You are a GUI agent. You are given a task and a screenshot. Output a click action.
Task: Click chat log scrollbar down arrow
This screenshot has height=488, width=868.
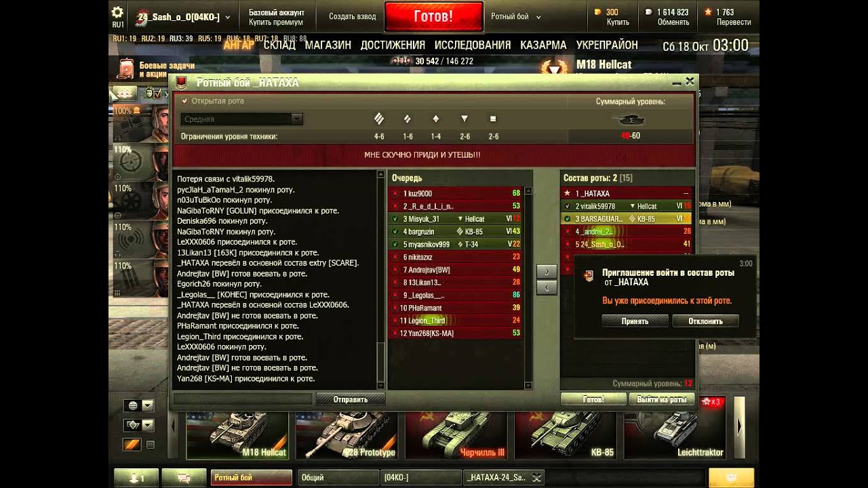[380, 385]
